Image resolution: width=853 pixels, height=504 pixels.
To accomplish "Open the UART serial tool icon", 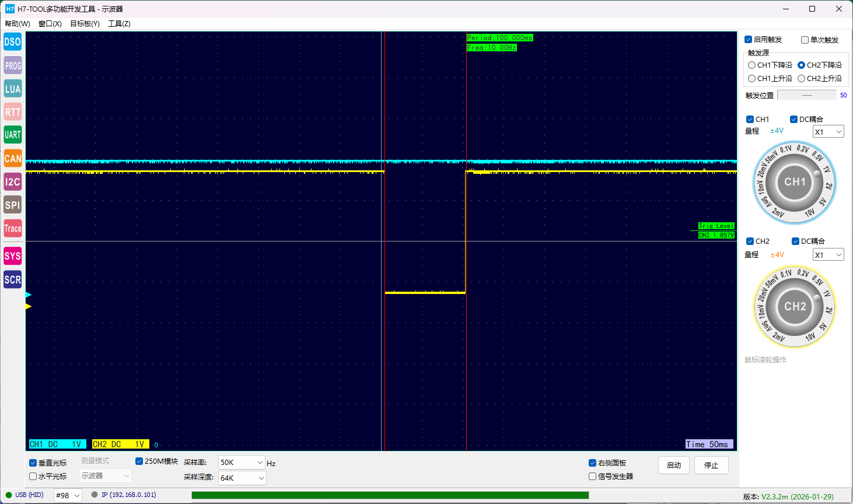I will tap(12, 135).
